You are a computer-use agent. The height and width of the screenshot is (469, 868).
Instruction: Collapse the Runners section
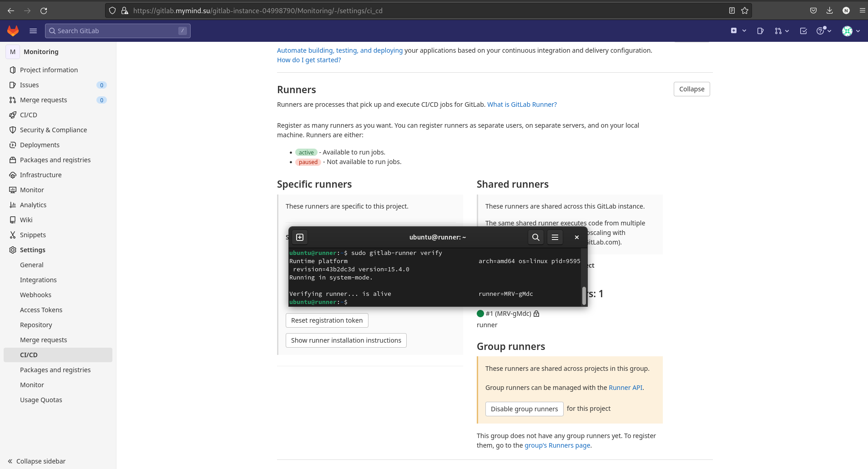click(691, 89)
